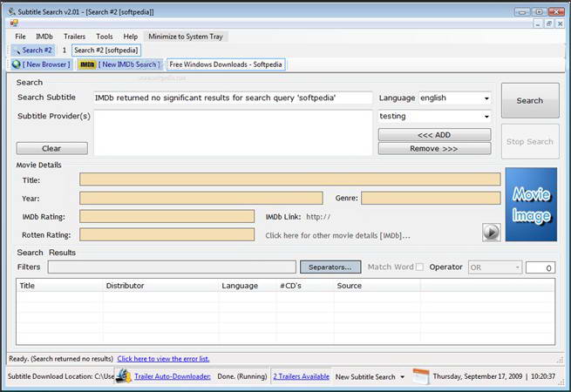Click the IMDb logo icon in toolbar
The width and height of the screenshot is (571, 392).
pyautogui.click(x=86, y=64)
